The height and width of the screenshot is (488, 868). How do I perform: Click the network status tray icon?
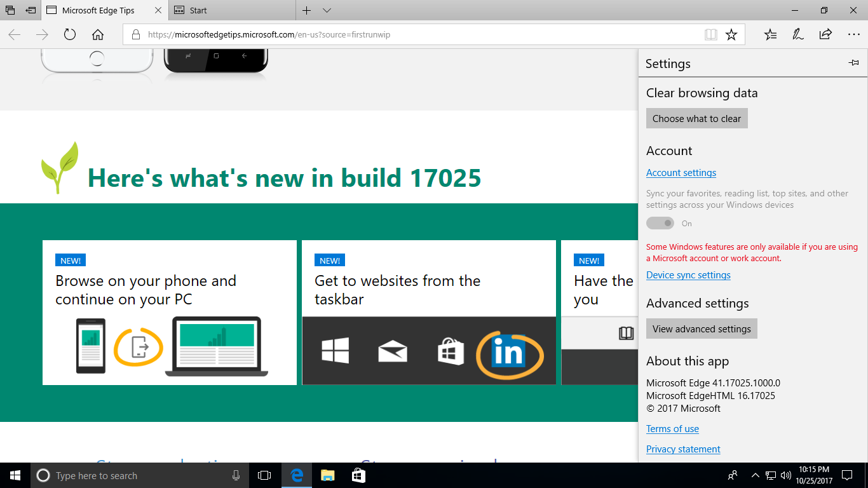point(771,475)
